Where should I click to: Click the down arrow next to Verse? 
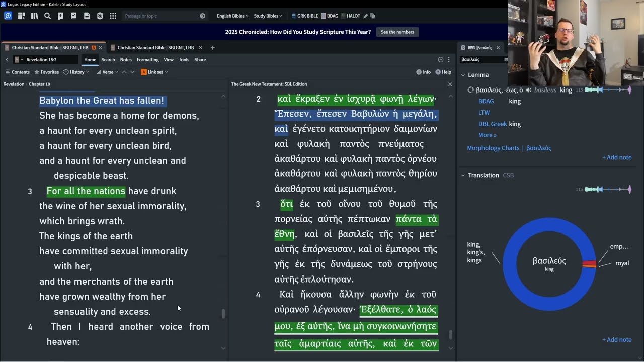132,72
